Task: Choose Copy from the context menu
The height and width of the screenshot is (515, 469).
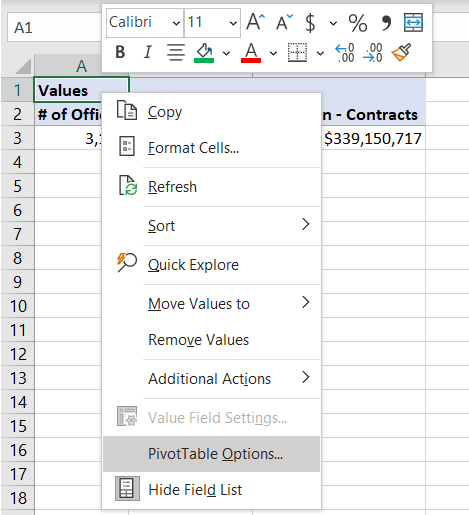Action: click(x=211, y=111)
